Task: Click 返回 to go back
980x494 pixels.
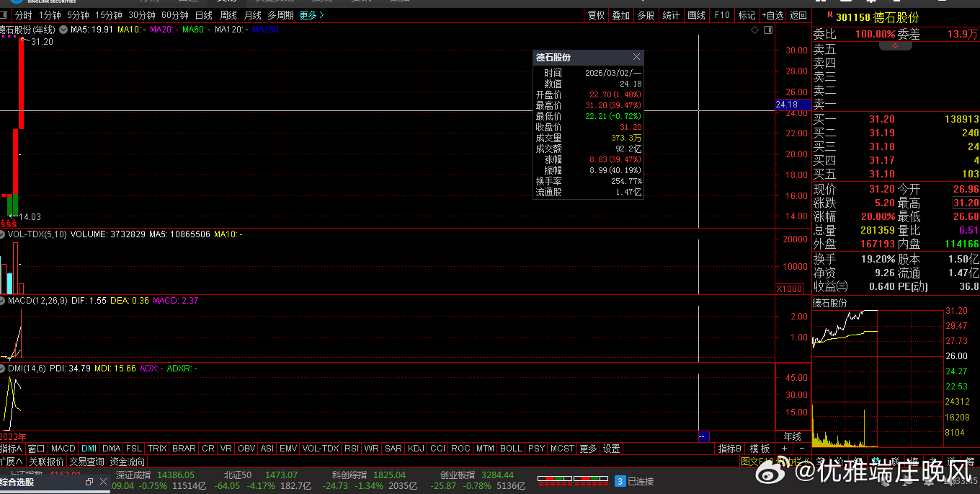Action: point(798,15)
